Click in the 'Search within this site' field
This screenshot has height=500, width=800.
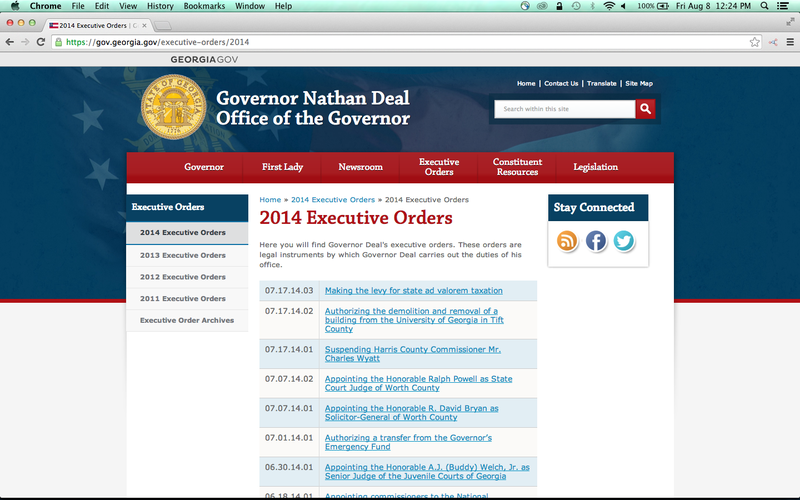coord(565,109)
